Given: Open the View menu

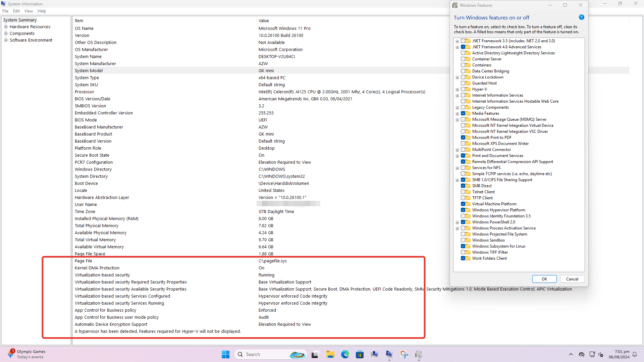Looking at the screenshot, I should [x=29, y=11].
